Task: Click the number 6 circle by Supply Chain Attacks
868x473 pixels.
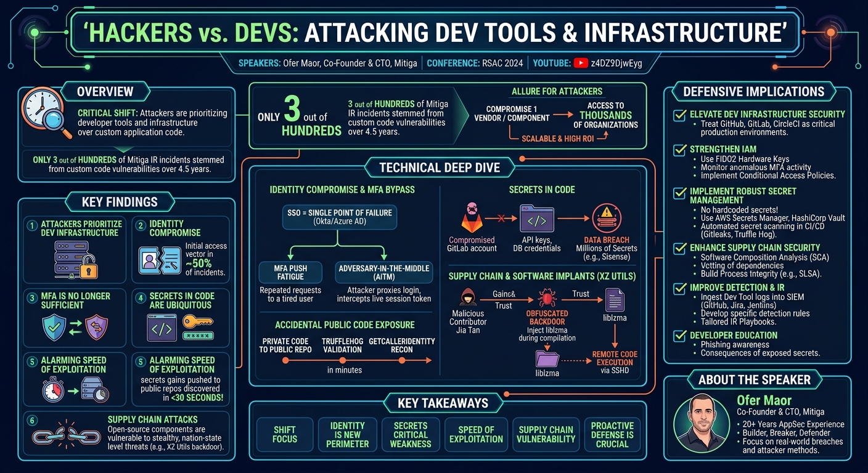Action: tap(32, 421)
